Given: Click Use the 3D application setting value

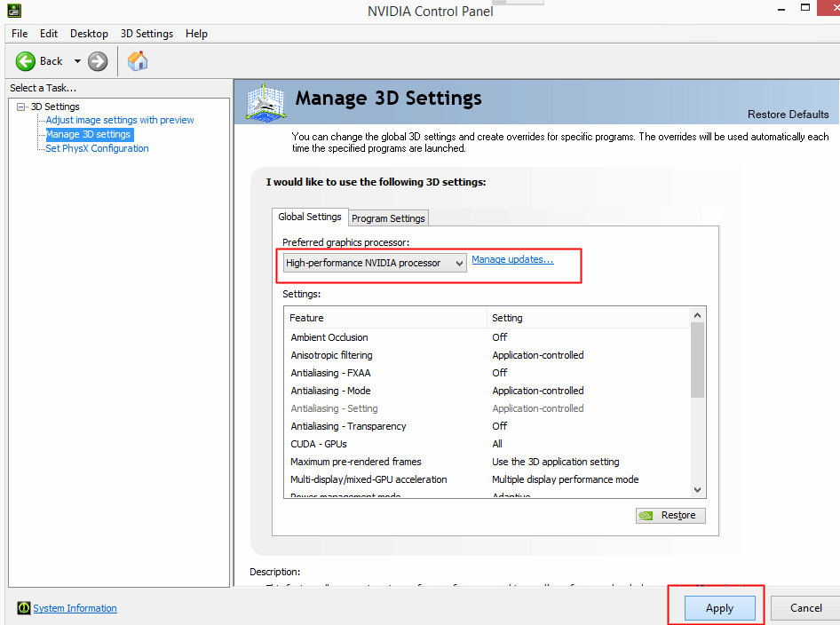Looking at the screenshot, I should click(x=556, y=462).
